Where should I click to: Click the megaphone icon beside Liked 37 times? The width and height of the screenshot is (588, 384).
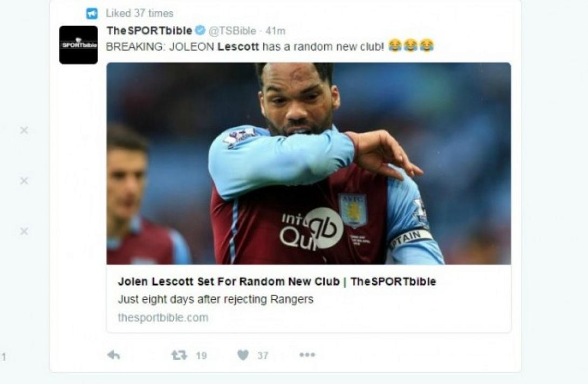(x=92, y=13)
